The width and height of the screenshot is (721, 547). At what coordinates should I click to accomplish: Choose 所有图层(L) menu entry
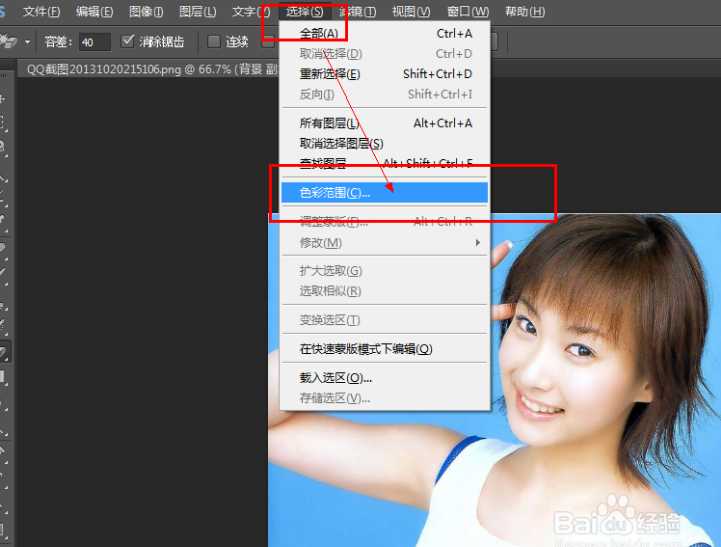385,123
